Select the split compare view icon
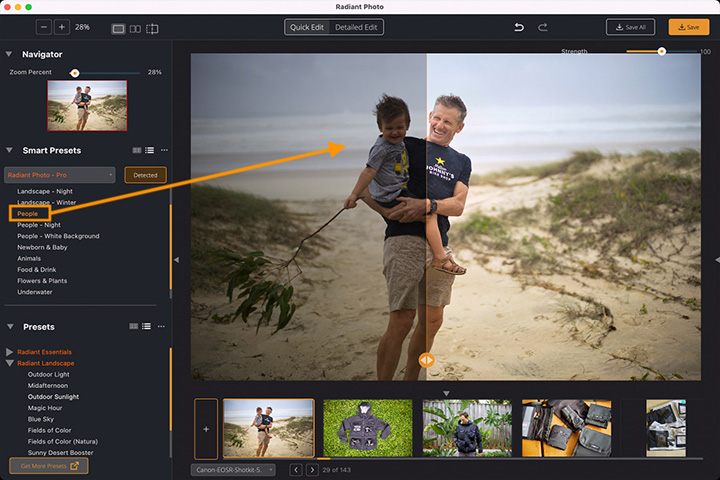Viewport: 720px width, 480px height. 152,28
